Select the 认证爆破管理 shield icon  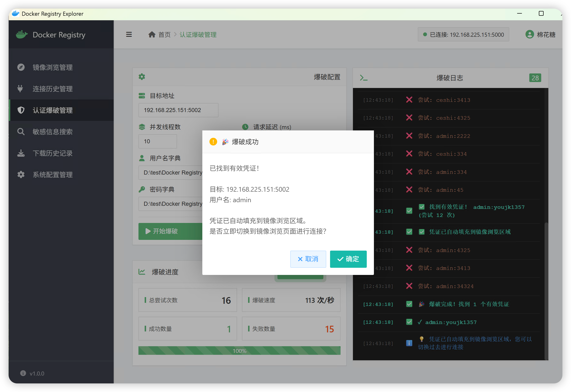click(x=21, y=110)
